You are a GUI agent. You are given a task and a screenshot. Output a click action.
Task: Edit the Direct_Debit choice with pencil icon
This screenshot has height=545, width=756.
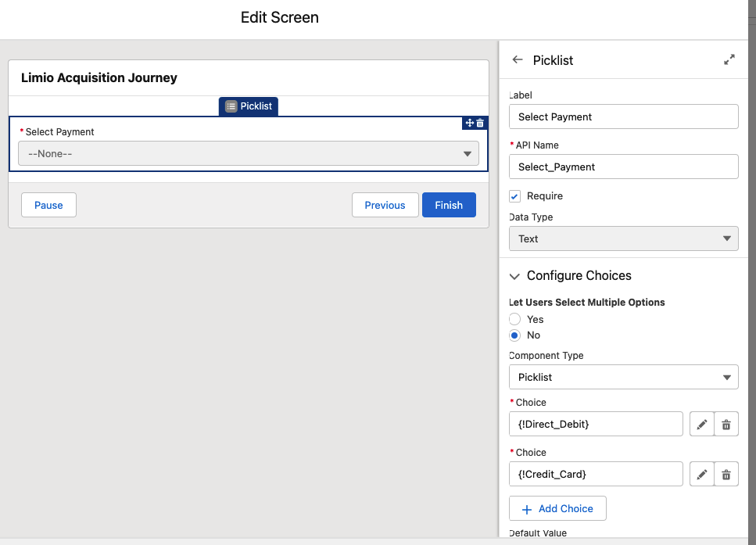702,424
